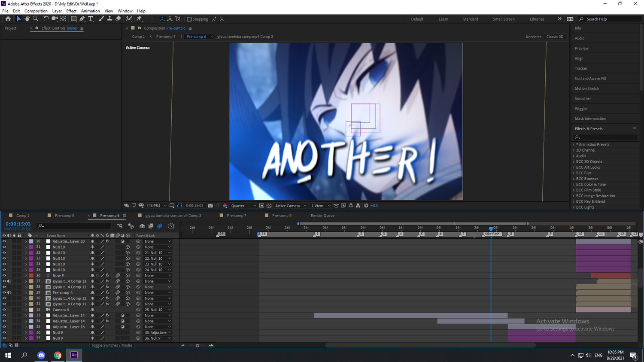
Task: Expand BCC Blur effects category
Action: pos(574,173)
